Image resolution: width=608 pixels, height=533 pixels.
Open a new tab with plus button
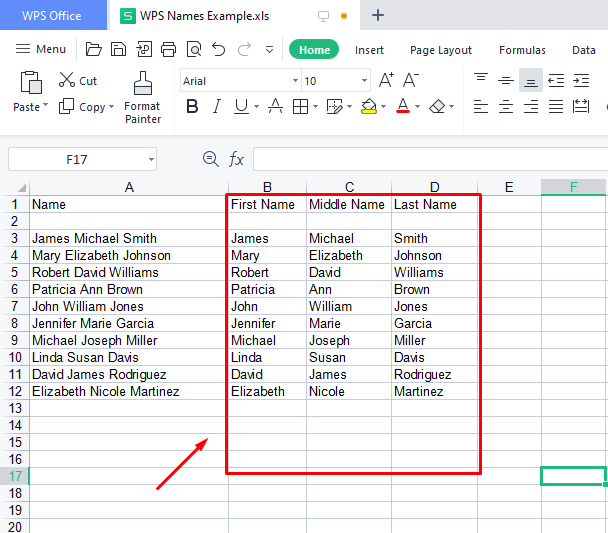[378, 16]
